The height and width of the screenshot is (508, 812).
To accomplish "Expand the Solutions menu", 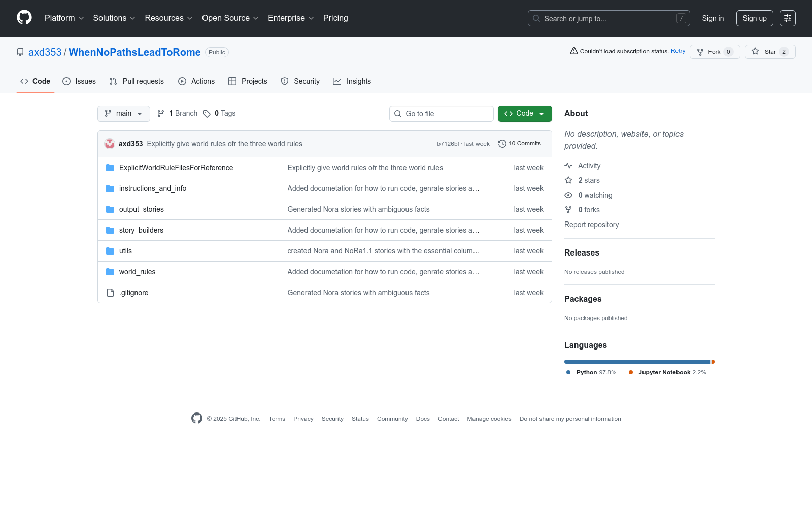I will click(114, 18).
